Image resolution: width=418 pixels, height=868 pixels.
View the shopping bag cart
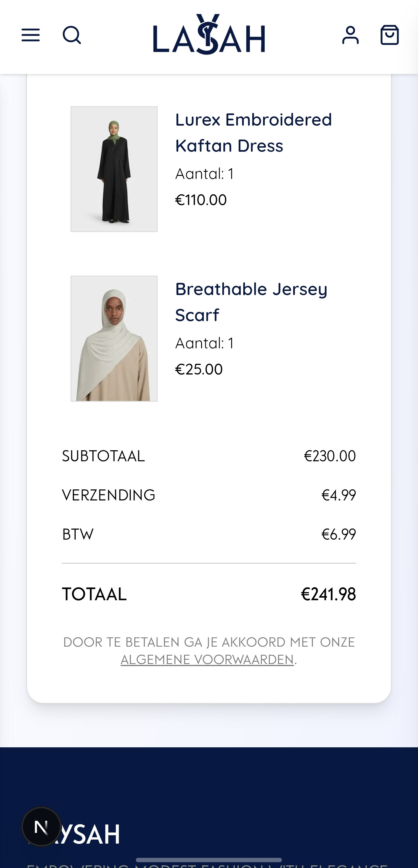[390, 35]
